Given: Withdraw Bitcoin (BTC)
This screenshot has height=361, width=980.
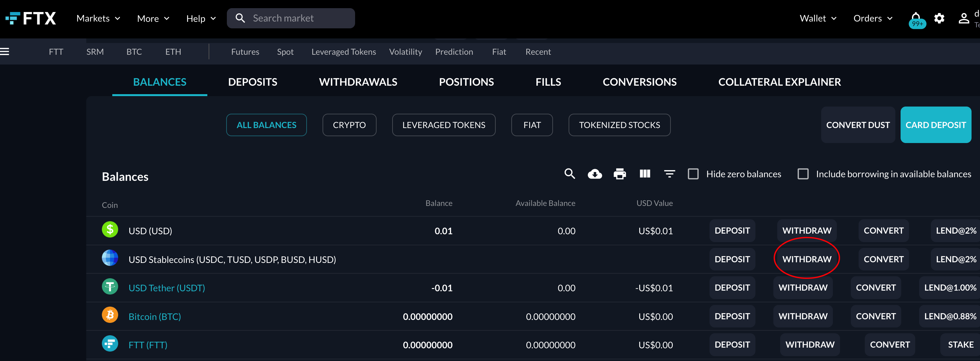Looking at the screenshot, I should pos(803,316).
